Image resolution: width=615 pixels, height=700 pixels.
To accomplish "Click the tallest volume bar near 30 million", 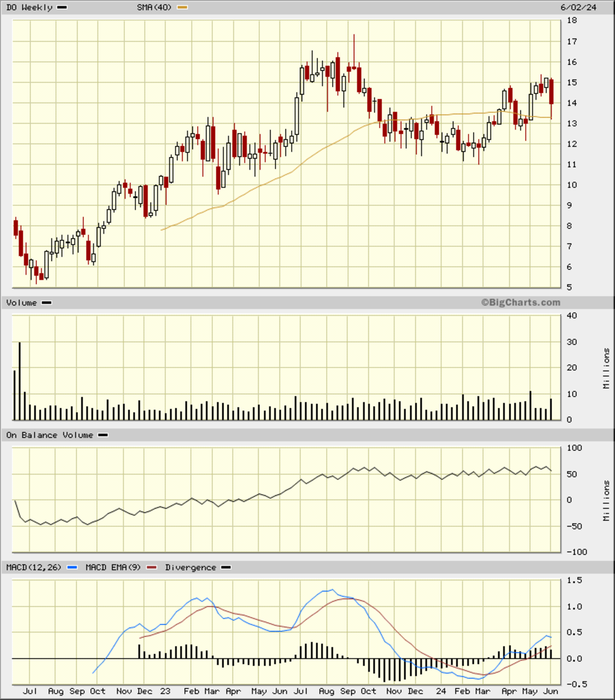I will (x=20, y=380).
